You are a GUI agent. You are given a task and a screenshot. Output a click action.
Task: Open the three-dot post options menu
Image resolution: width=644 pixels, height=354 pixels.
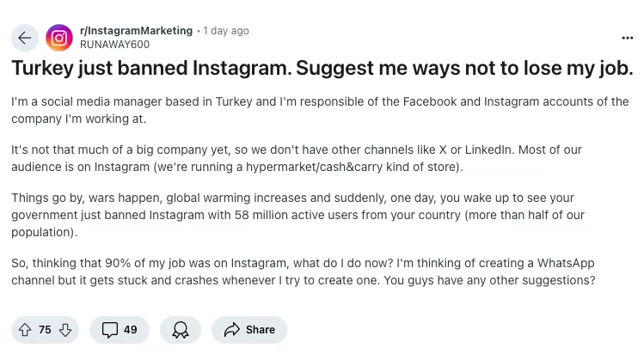click(627, 38)
